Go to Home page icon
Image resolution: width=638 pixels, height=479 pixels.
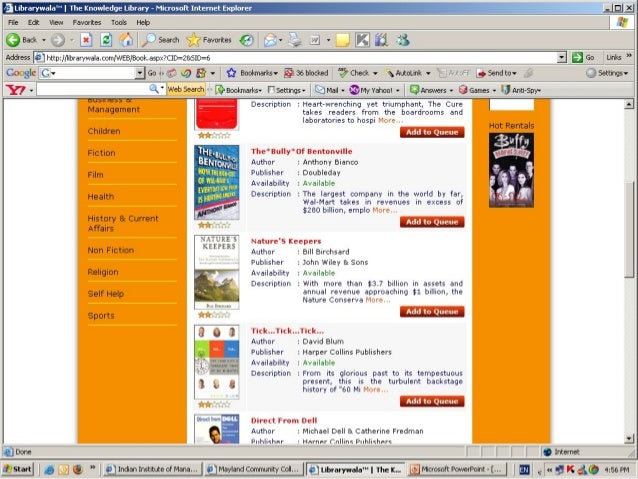click(126, 40)
